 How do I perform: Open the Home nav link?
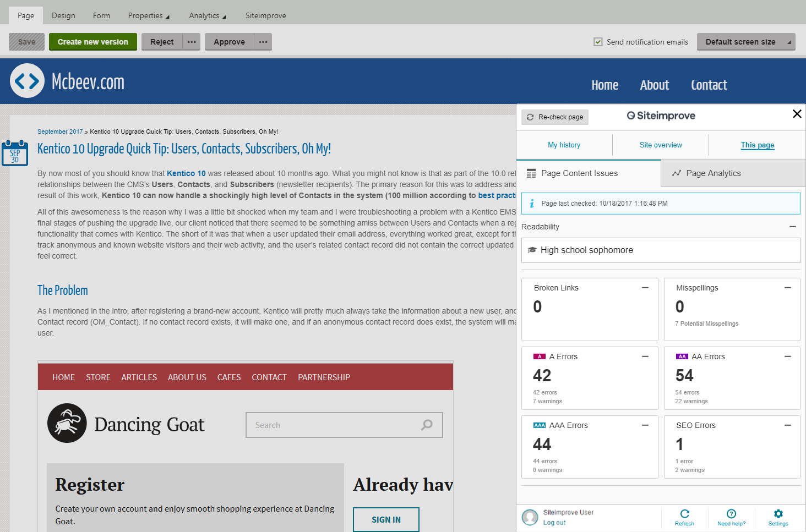(604, 85)
